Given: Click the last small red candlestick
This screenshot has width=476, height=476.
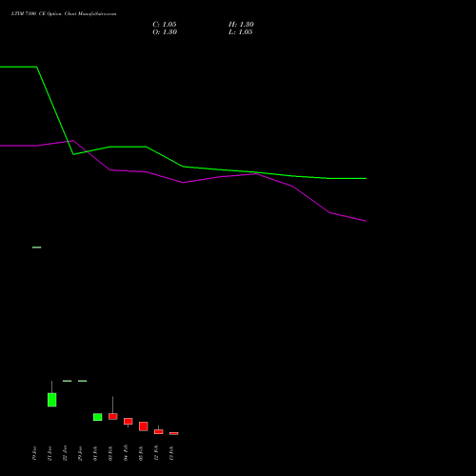Looking at the screenshot, I should coord(174,433).
